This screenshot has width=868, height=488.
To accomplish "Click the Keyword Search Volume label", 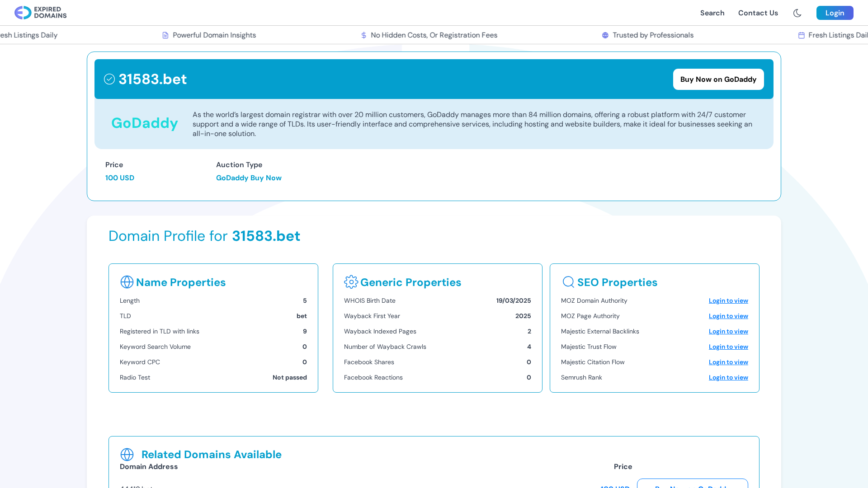I will 155,347.
